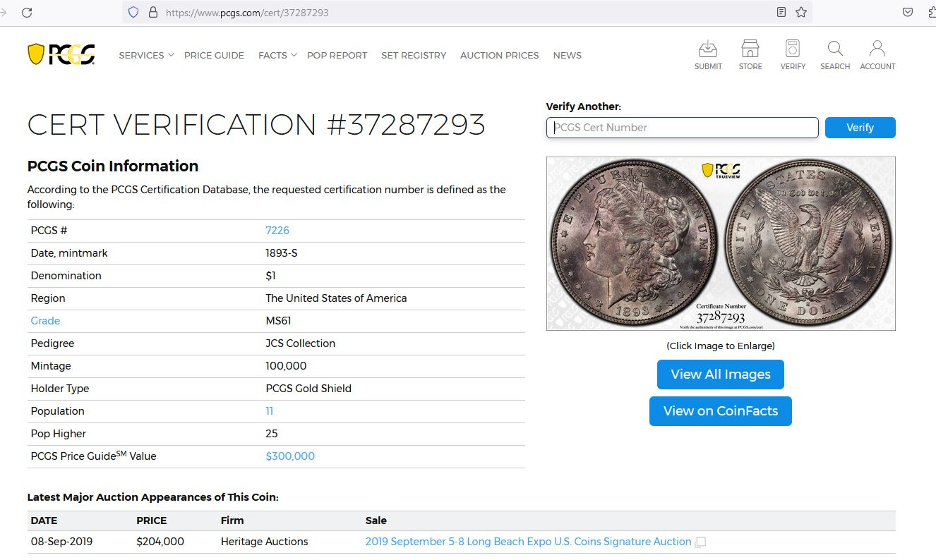Click View on CoinFacts button

point(720,411)
